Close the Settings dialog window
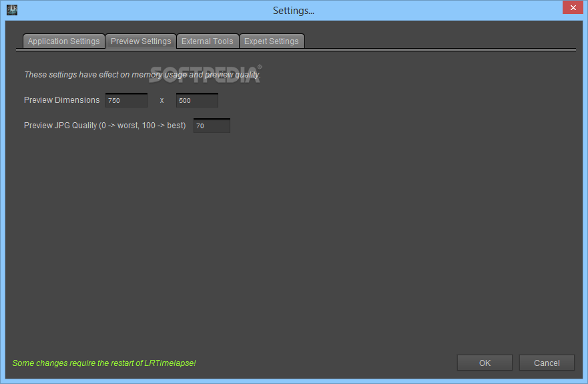 [x=573, y=7]
